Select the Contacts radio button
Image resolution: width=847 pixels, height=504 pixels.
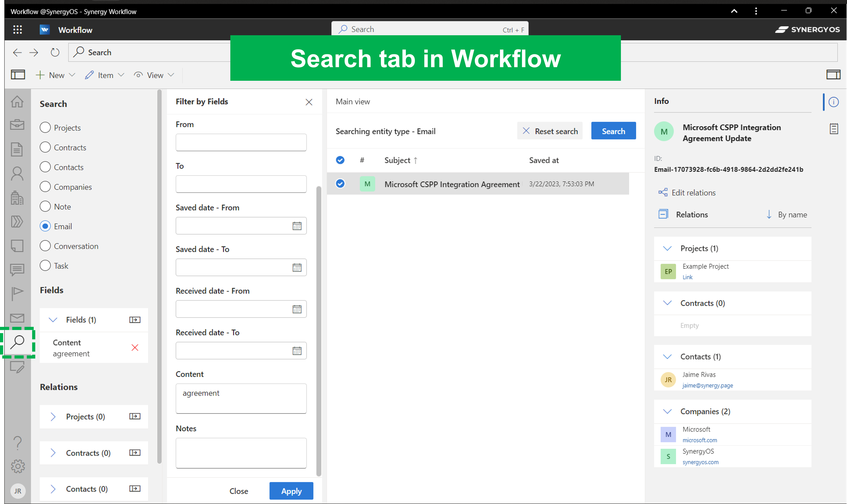tap(45, 167)
